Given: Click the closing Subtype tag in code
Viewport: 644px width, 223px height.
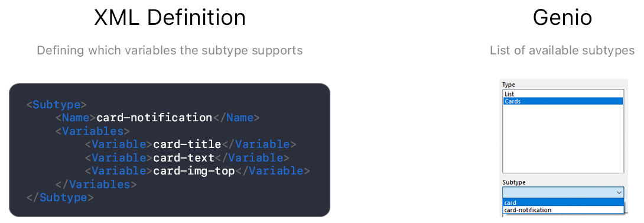Looking at the screenshot, I should (60, 198).
